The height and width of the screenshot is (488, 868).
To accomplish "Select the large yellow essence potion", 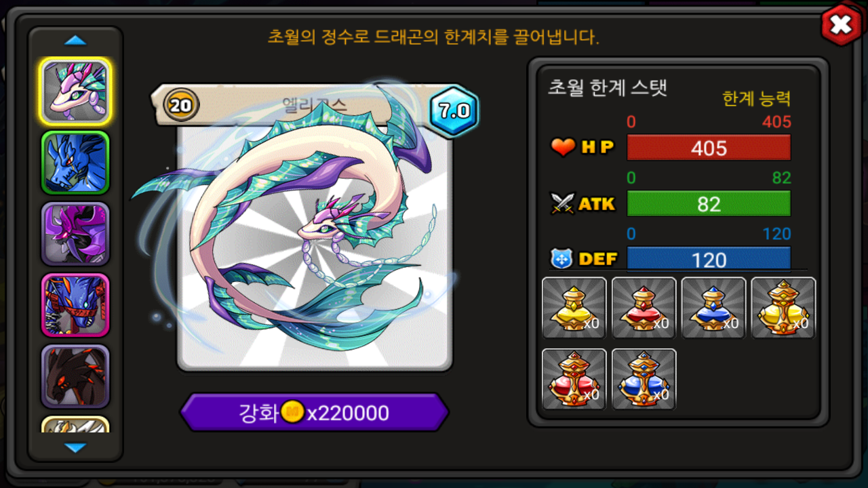I will click(x=783, y=308).
